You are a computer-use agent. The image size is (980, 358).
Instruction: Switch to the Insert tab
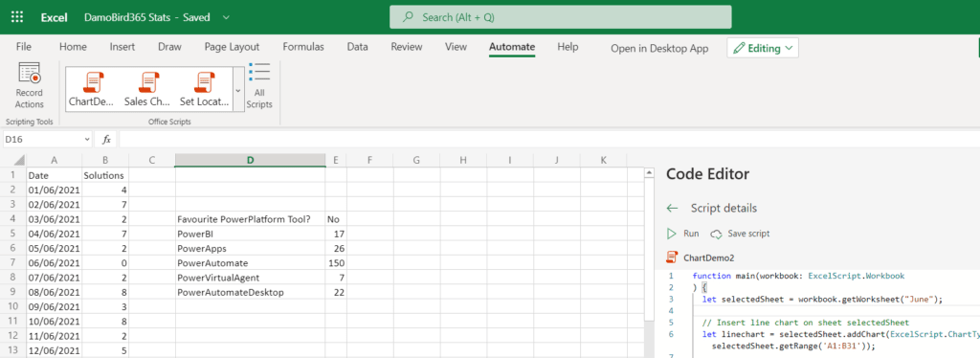(122, 47)
